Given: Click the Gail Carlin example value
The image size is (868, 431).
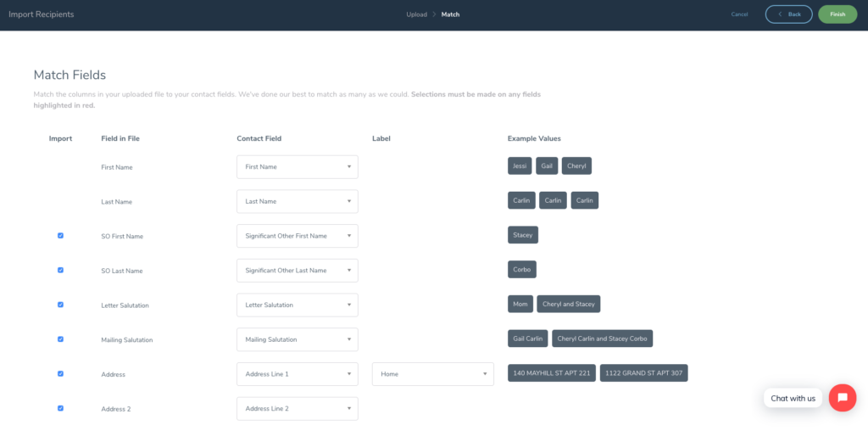Looking at the screenshot, I should pos(528,339).
